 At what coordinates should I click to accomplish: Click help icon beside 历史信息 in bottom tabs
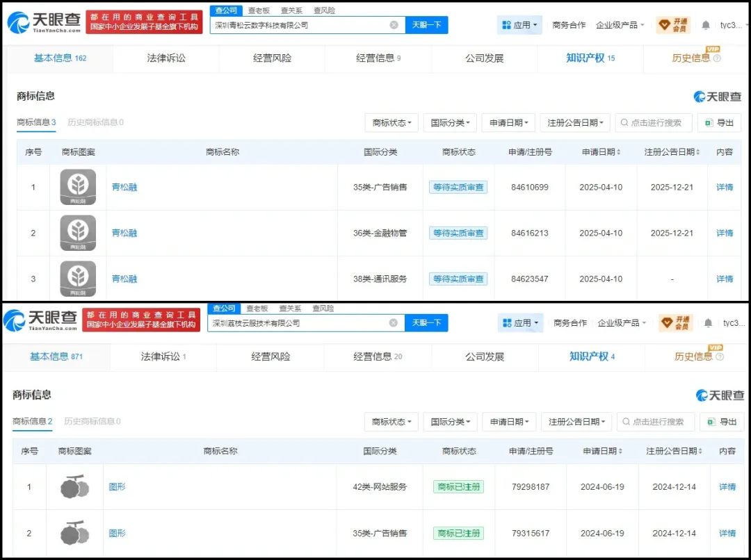point(720,356)
